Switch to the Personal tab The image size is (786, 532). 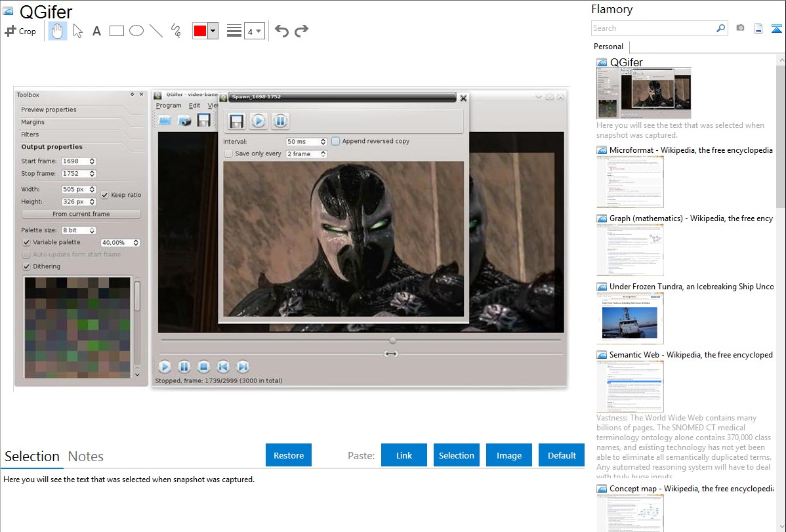pos(609,47)
